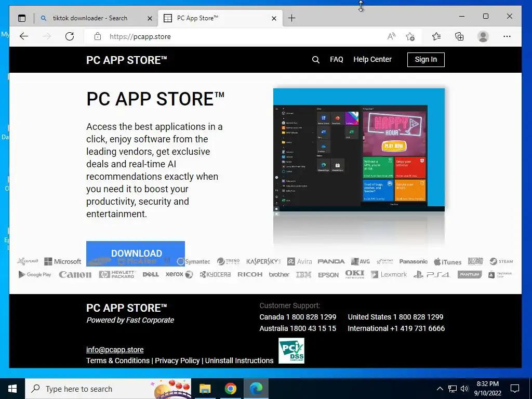Click the Google Play logo
This screenshot has height=399, width=532.
[x=35, y=274]
